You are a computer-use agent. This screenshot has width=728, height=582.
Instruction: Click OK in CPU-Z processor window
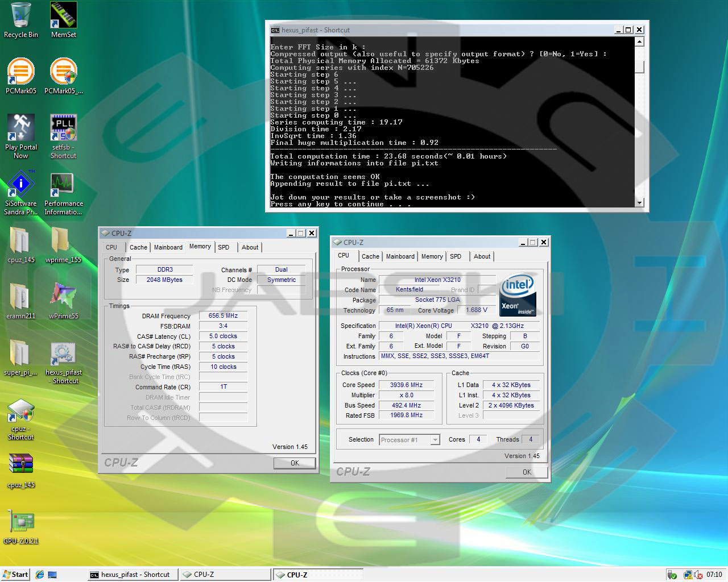(x=527, y=472)
